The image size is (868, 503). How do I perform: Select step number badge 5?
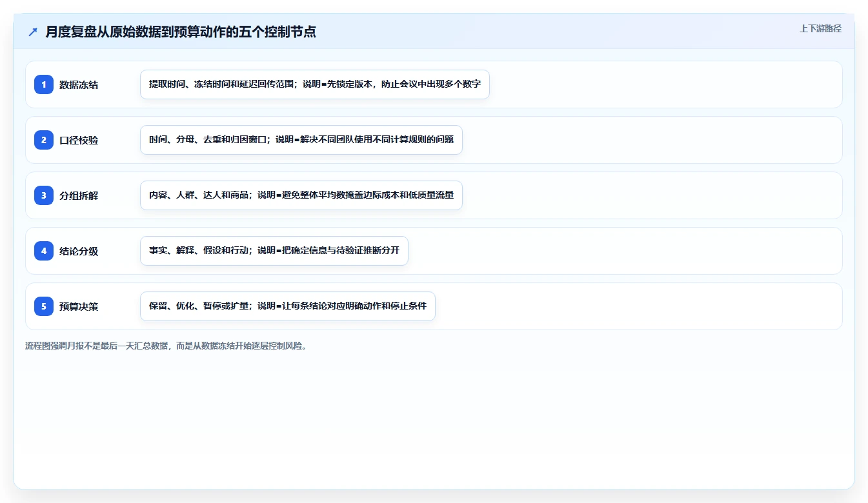[x=44, y=306]
